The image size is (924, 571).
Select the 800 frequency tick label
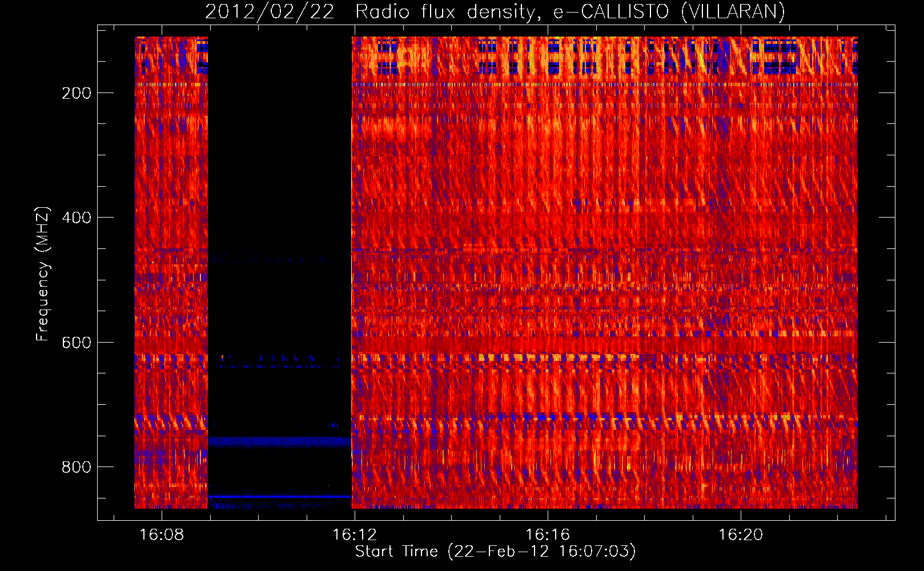coord(77,467)
